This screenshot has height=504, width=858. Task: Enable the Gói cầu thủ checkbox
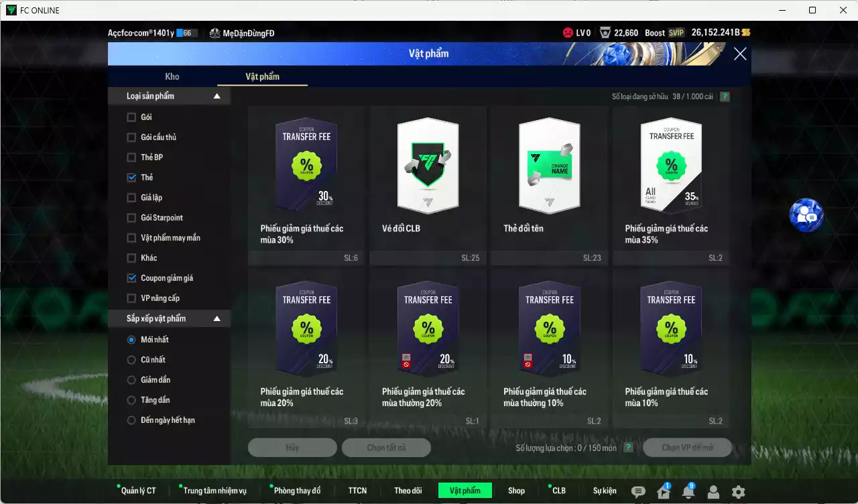[131, 137]
